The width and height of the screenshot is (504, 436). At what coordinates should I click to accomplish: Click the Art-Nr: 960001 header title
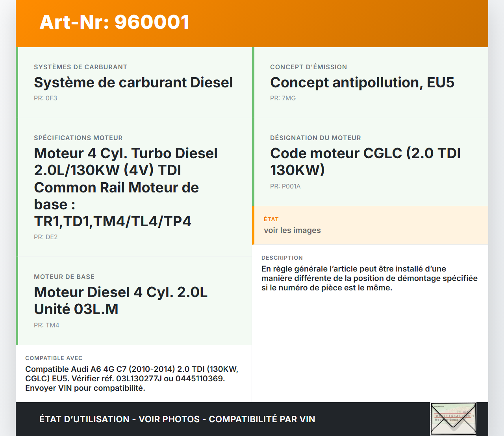115,22
